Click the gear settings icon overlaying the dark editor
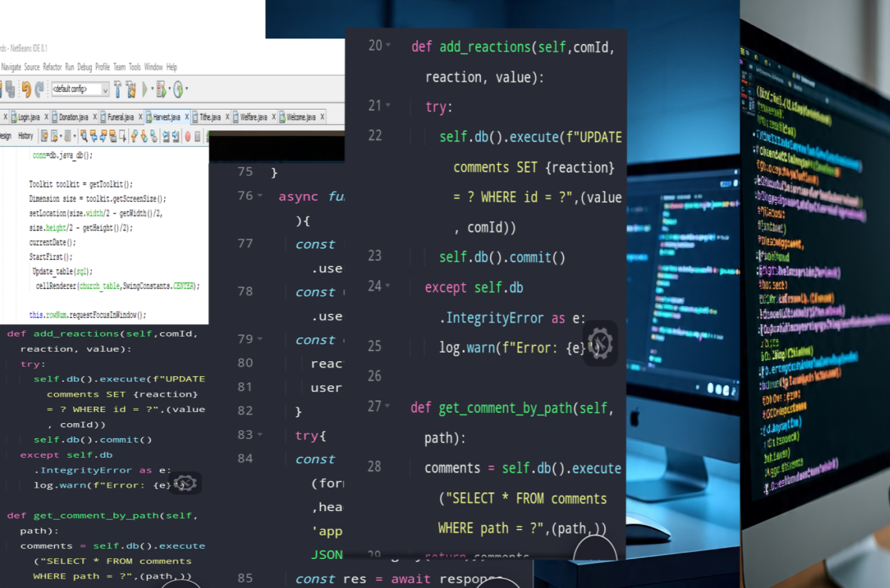This screenshot has width=890, height=588. (x=601, y=343)
